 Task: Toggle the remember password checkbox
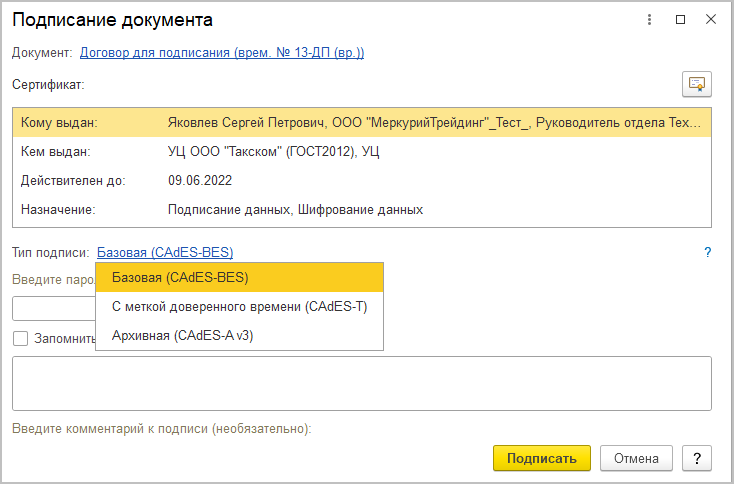click(x=20, y=339)
